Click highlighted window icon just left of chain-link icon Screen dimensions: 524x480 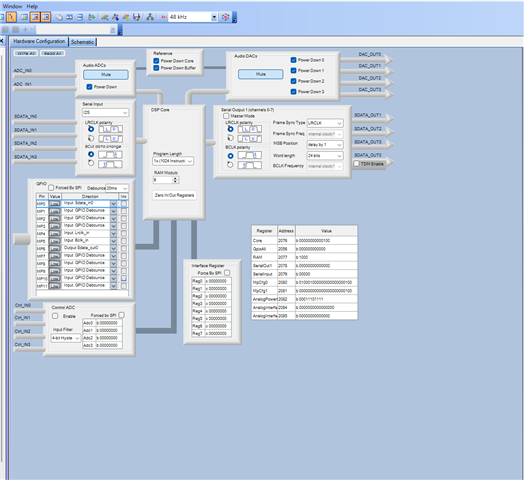pos(46,17)
